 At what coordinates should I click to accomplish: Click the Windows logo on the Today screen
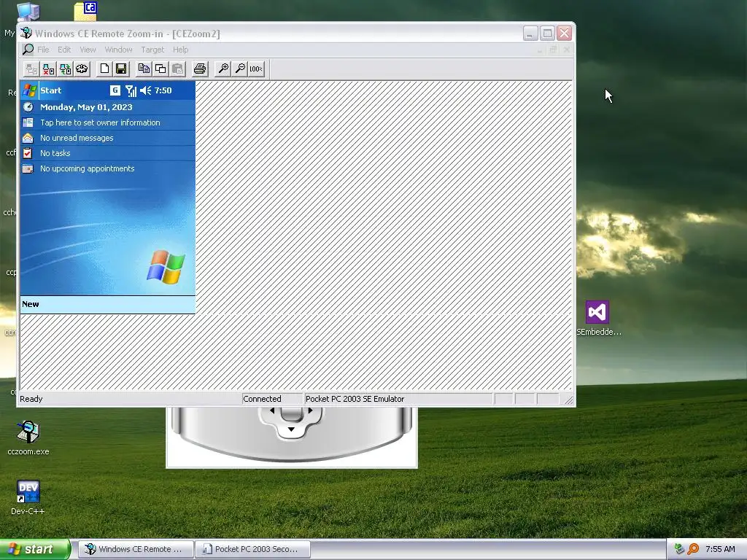(166, 267)
